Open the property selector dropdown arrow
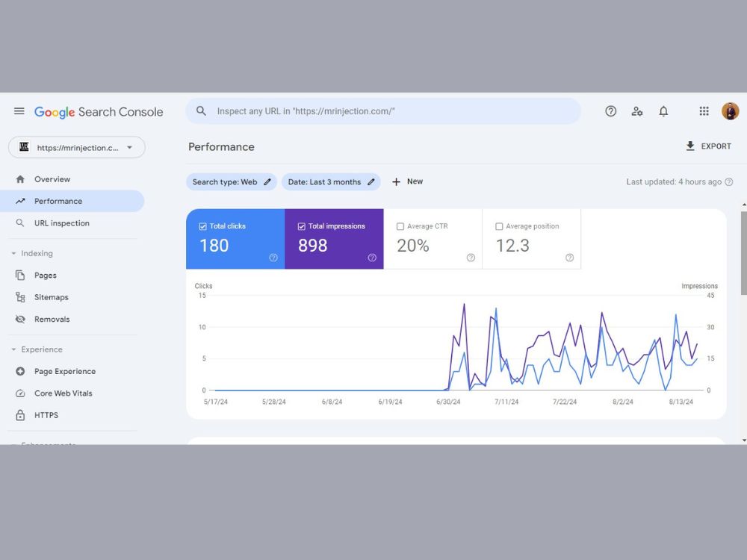747x560 pixels. click(x=129, y=148)
